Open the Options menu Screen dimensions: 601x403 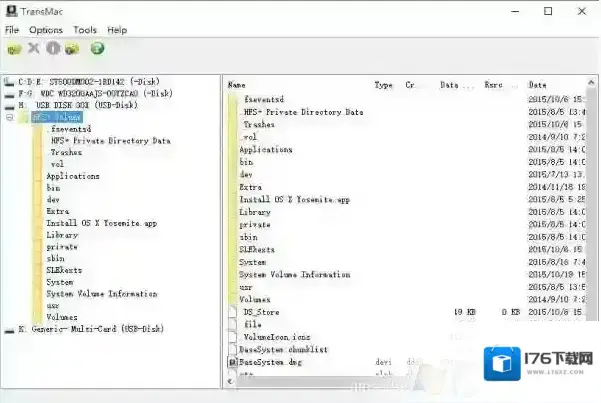(46, 30)
